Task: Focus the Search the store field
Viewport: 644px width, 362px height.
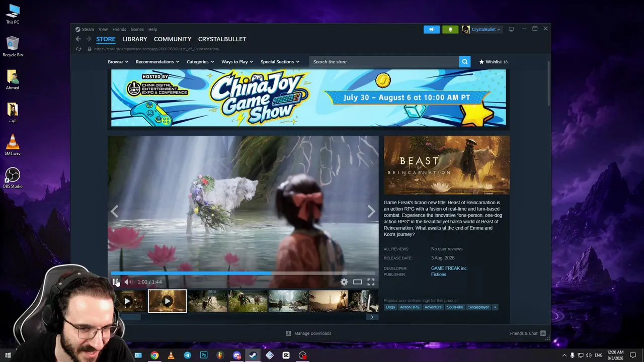Action: (384, 62)
